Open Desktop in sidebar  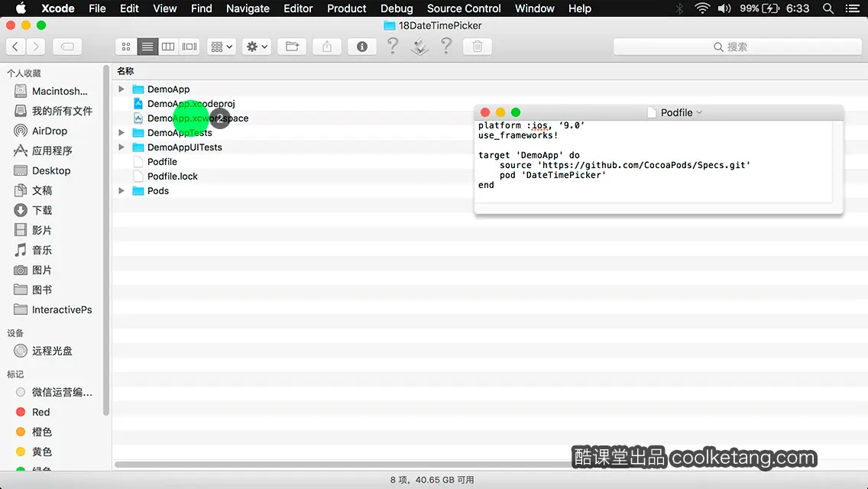coord(43,170)
